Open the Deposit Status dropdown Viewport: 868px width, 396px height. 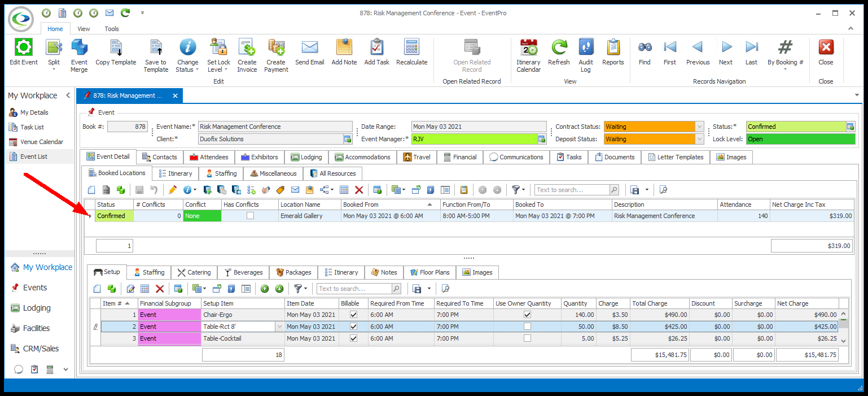pyautogui.click(x=700, y=139)
